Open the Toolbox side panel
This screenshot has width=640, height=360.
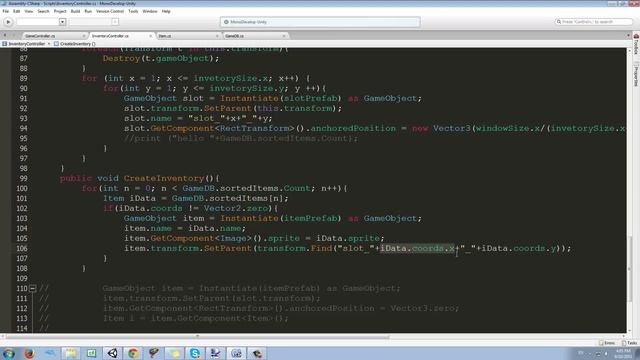636,44
